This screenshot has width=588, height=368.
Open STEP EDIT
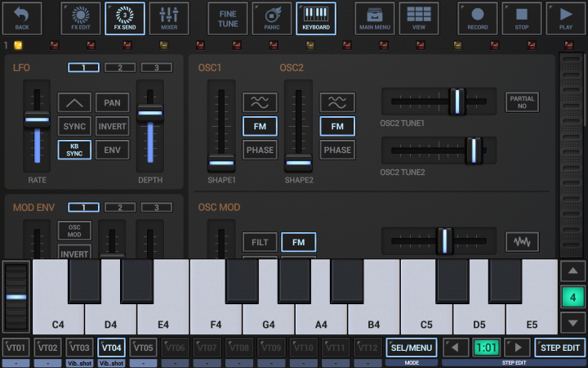point(560,348)
